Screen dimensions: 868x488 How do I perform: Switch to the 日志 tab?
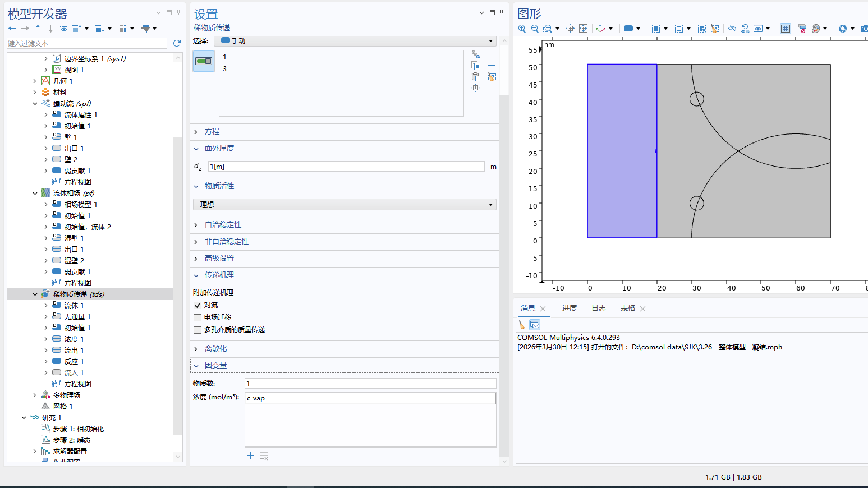tap(599, 308)
